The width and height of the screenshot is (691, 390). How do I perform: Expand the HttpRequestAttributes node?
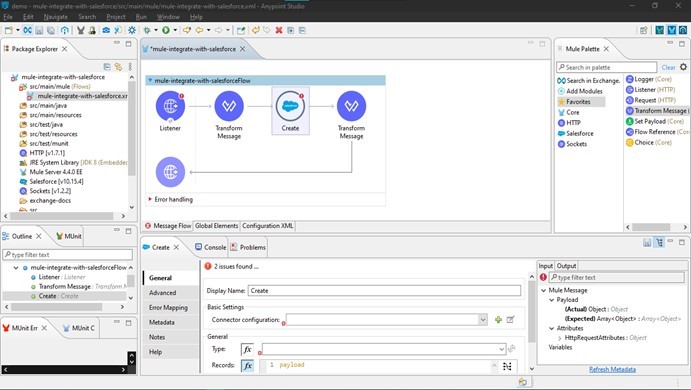(559, 338)
